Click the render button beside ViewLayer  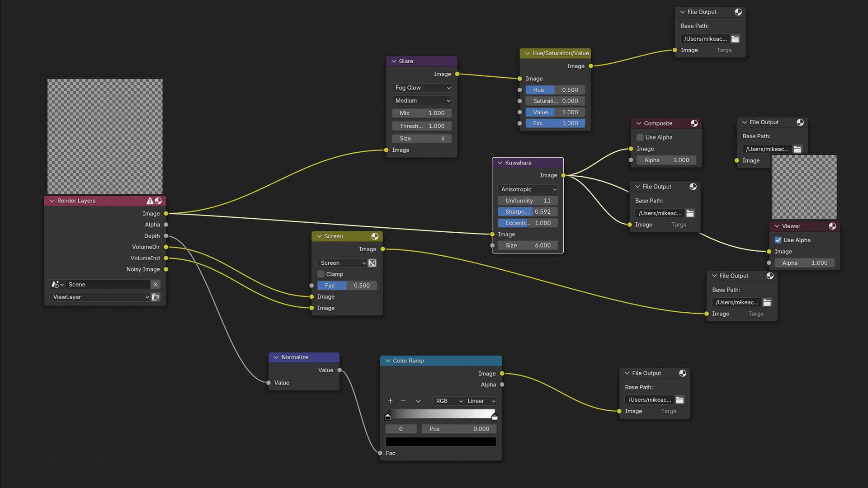[156, 297]
